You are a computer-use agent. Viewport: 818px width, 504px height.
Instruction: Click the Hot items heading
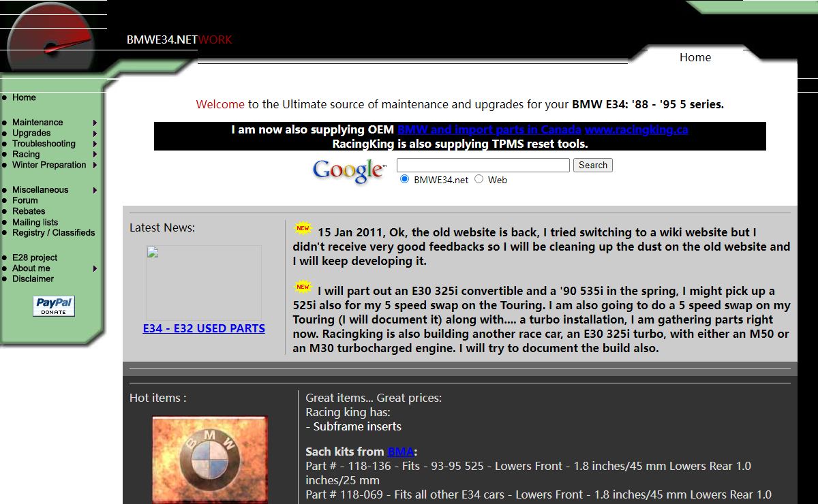tap(158, 398)
